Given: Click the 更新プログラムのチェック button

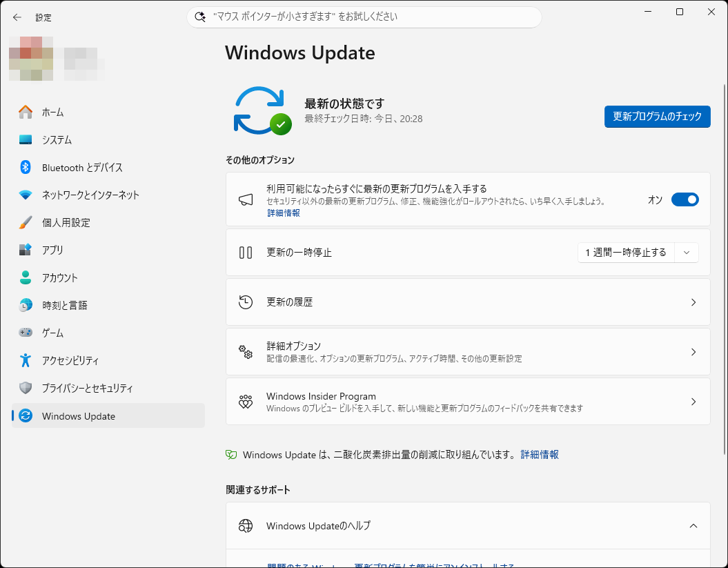Looking at the screenshot, I should click(x=657, y=117).
